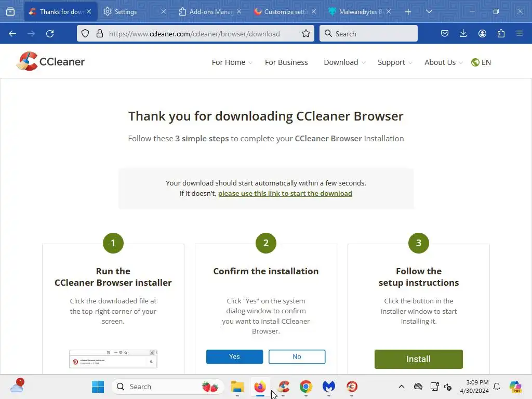
Task: Launch Google Chrome from the taskbar
Action: (306, 387)
